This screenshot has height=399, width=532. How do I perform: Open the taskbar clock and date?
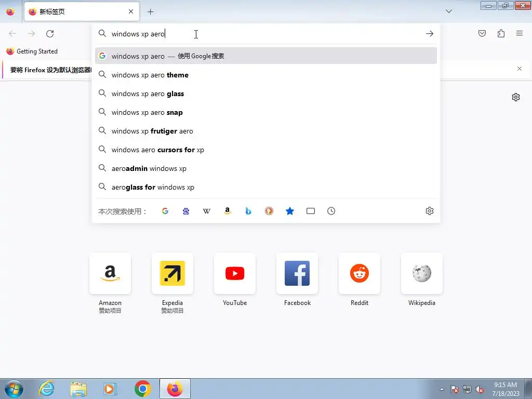tap(506, 389)
